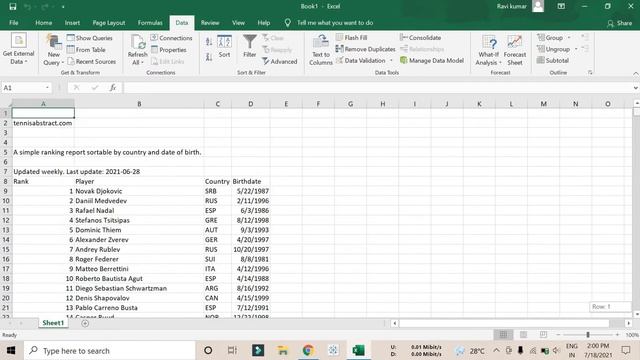Open the File tab
This screenshot has height=360, width=640.
pyautogui.click(x=14, y=23)
